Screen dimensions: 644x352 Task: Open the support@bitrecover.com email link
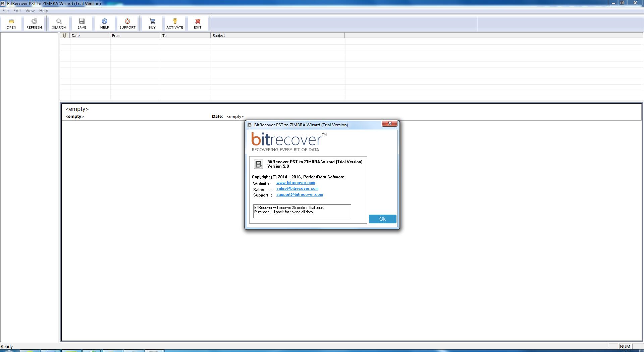(299, 194)
